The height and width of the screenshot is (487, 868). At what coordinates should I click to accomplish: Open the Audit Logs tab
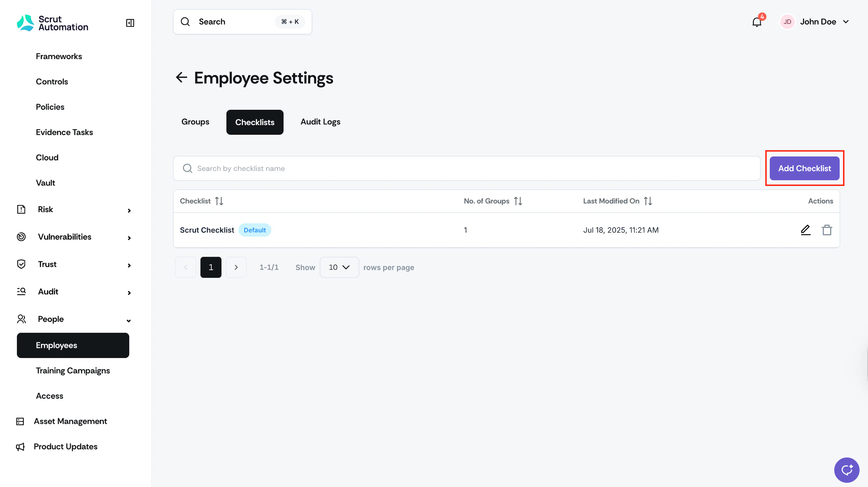pyautogui.click(x=320, y=122)
